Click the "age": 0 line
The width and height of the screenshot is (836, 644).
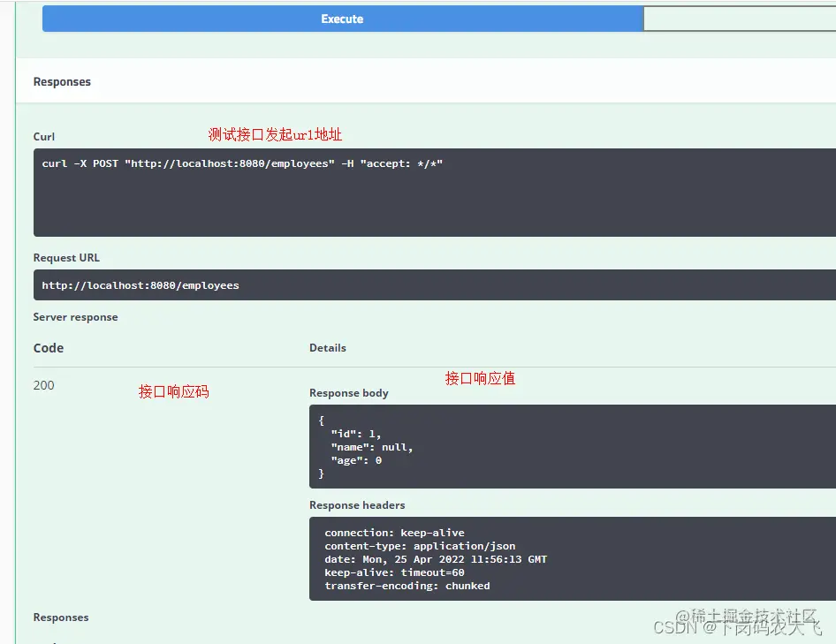356,460
